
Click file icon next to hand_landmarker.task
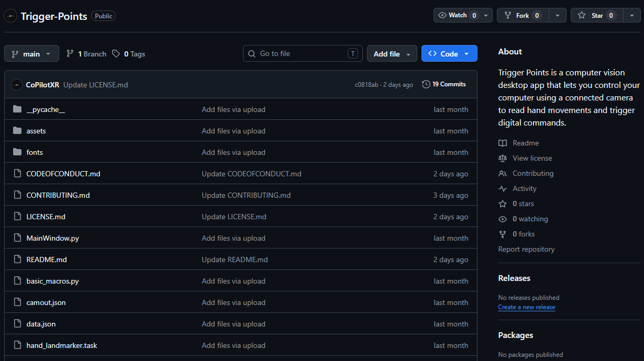coord(17,345)
